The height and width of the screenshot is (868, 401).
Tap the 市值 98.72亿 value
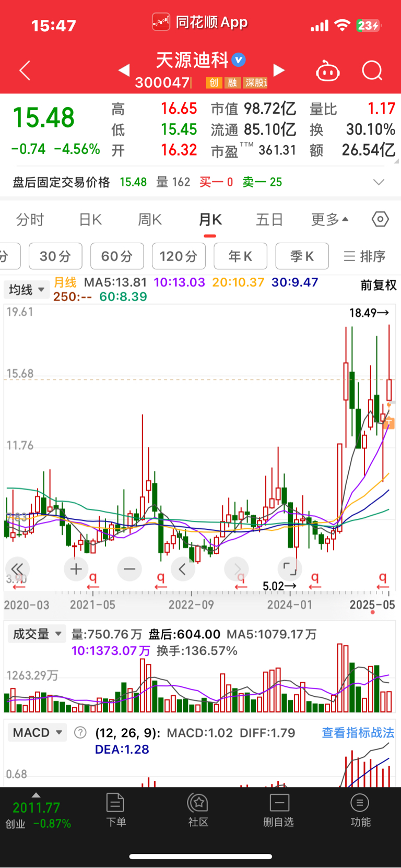[x=270, y=109]
